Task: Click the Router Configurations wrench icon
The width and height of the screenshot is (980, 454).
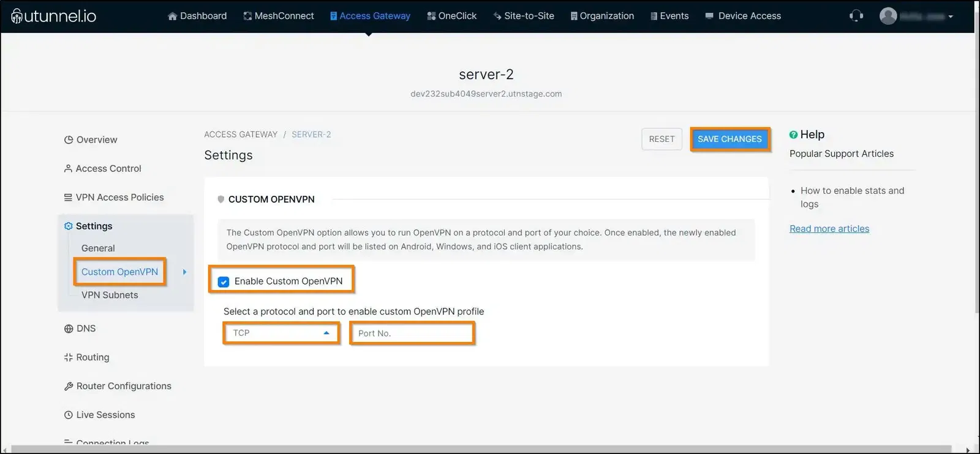Action: [x=69, y=386]
